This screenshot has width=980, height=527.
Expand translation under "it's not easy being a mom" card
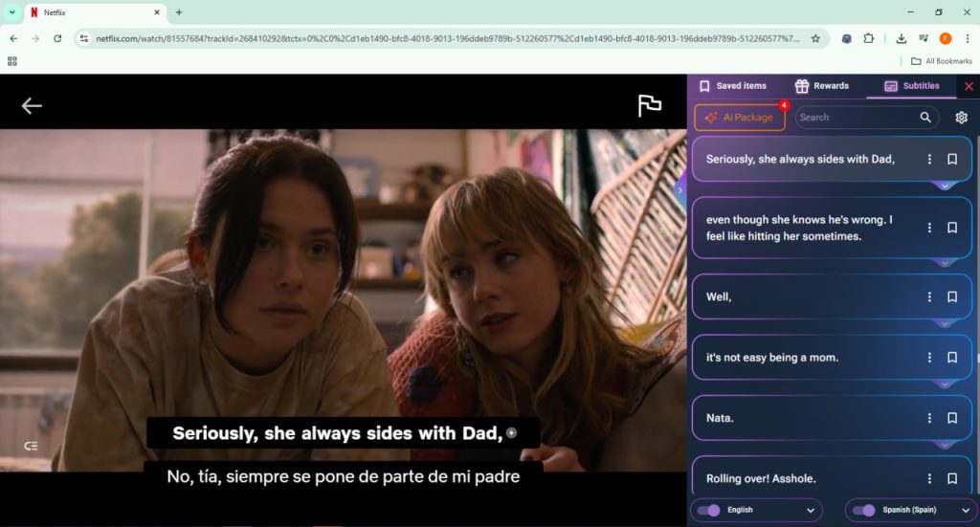pyautogui.click(x=945, y=384)
